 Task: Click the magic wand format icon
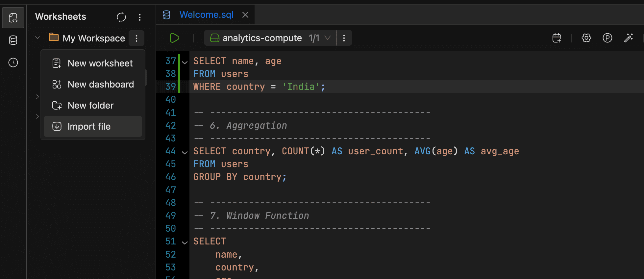629,38
